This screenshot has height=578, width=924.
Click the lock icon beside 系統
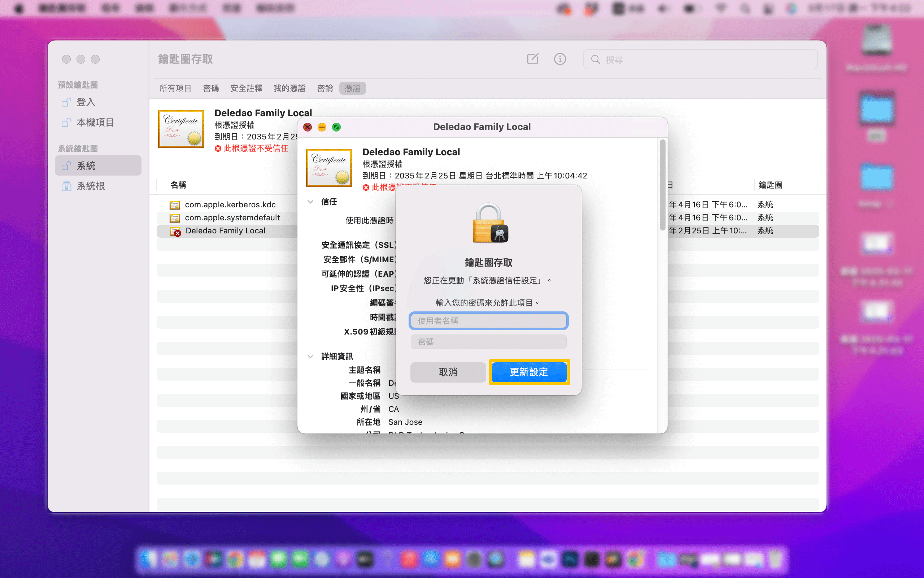click(66, 165)
